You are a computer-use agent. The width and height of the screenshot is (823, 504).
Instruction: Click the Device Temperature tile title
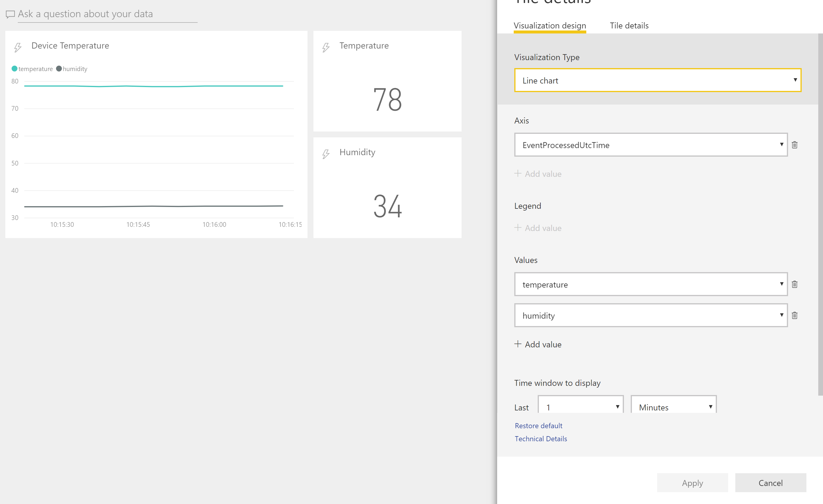[70, 46]
